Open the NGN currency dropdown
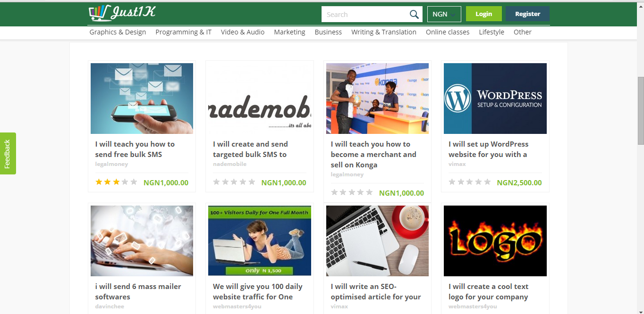This screenshot has width=644, height=314. click(x=444, y=14)
